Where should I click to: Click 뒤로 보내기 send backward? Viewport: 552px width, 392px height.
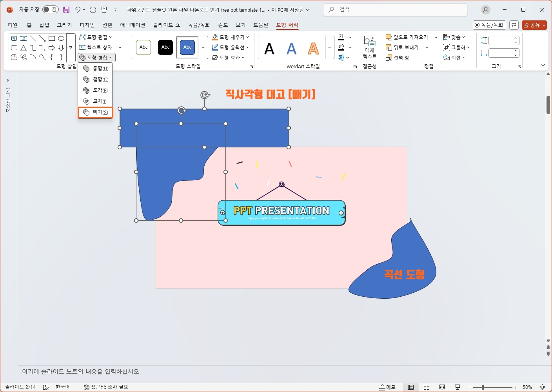point(403,47)
